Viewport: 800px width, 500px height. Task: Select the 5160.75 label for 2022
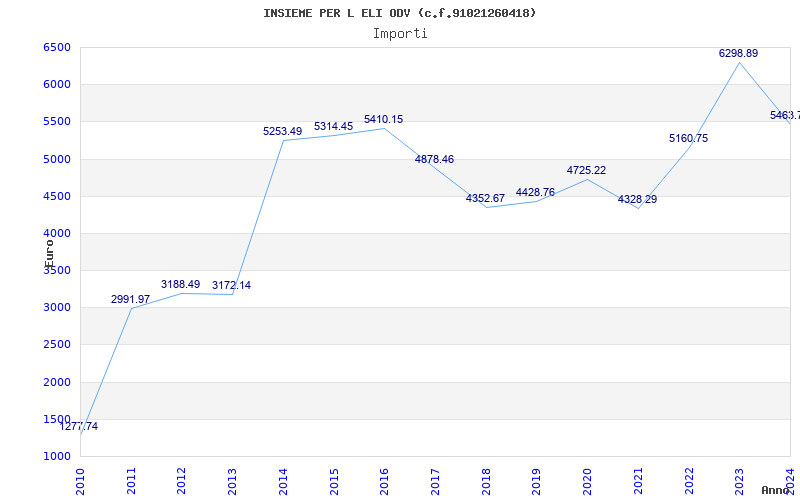coord(688,138)
